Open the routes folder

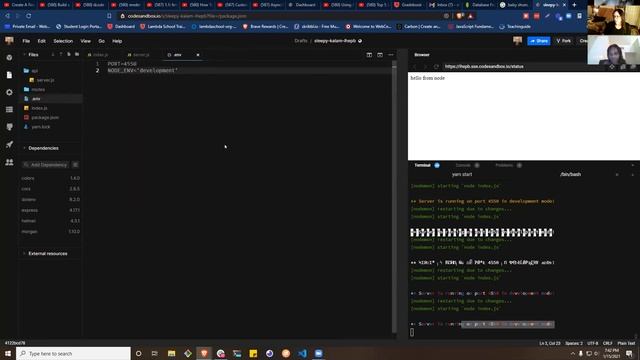51,89
